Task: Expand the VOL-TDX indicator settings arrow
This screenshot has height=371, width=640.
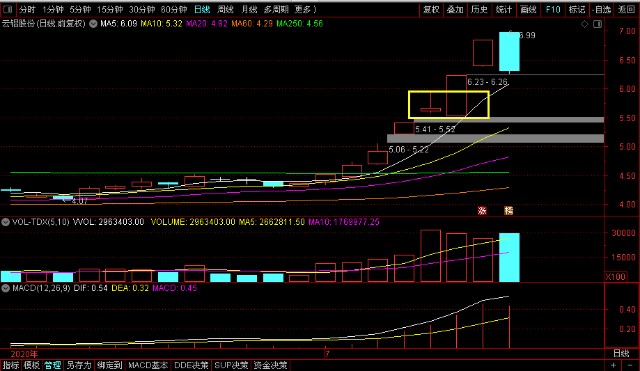Action: pos(6,222)
